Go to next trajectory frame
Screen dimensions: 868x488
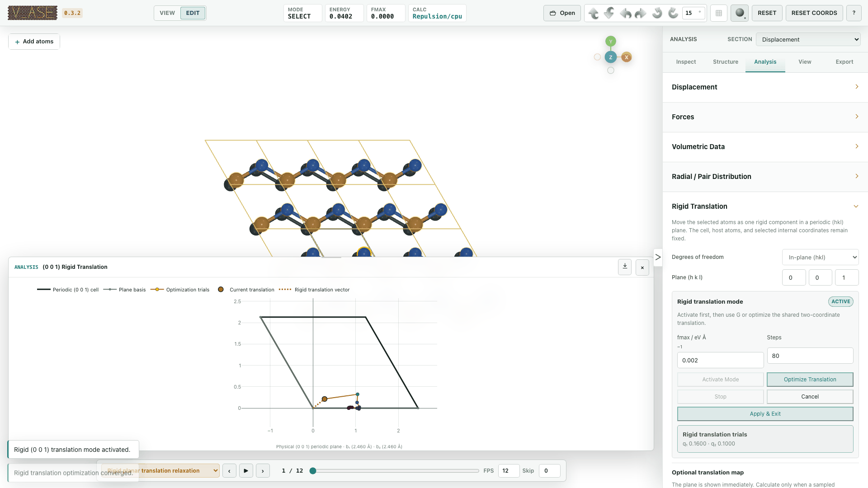(263, 471)
